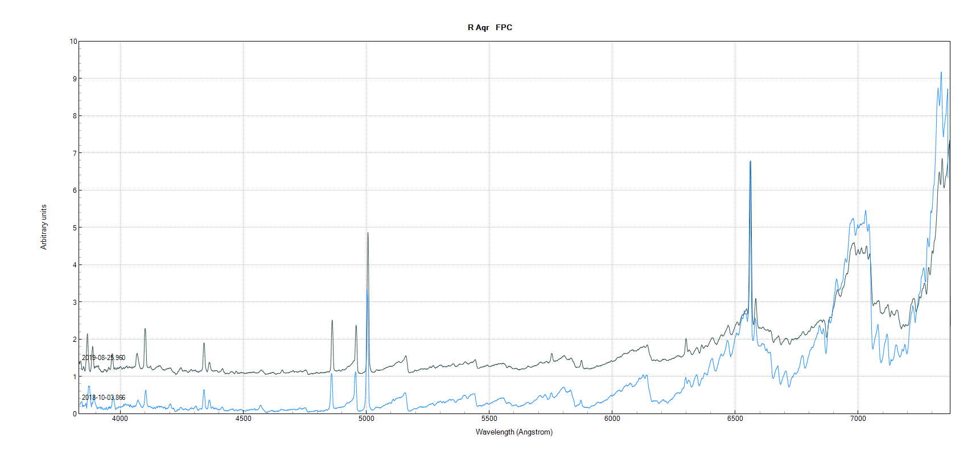980x455 pixels.
Task: Select the y-axis tick label 0
Action: click(x=75, y=414)
